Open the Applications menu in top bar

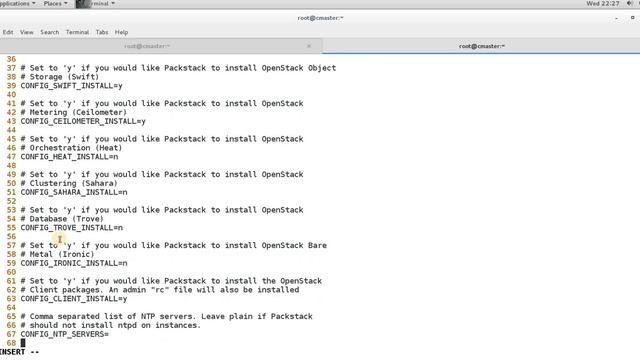(x=17, y=4)
